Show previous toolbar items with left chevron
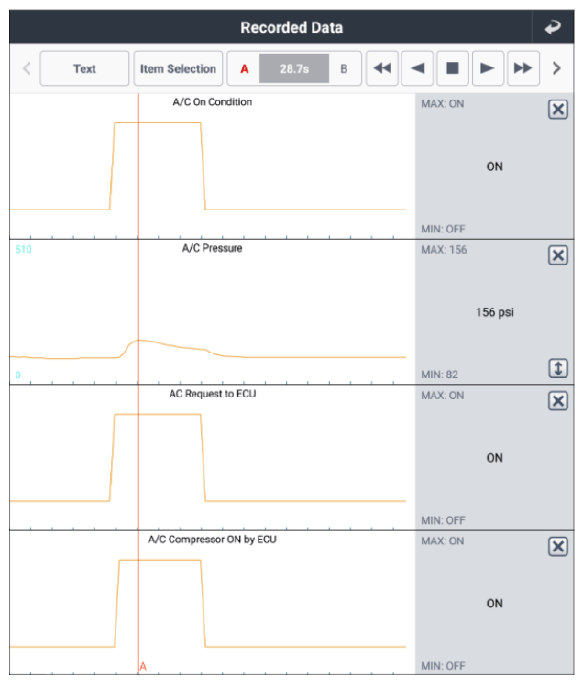This screenshot has width=584, height=684. (27, 68)
